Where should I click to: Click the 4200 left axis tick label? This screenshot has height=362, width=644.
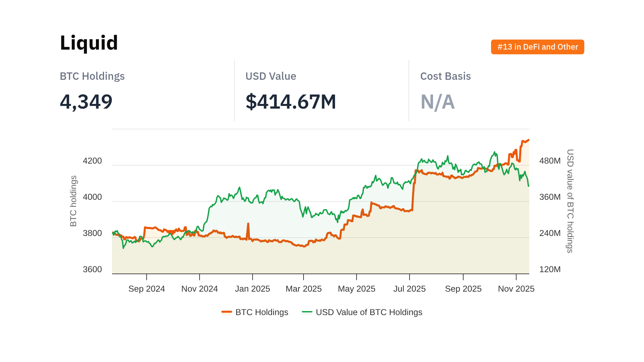(92, 161)
